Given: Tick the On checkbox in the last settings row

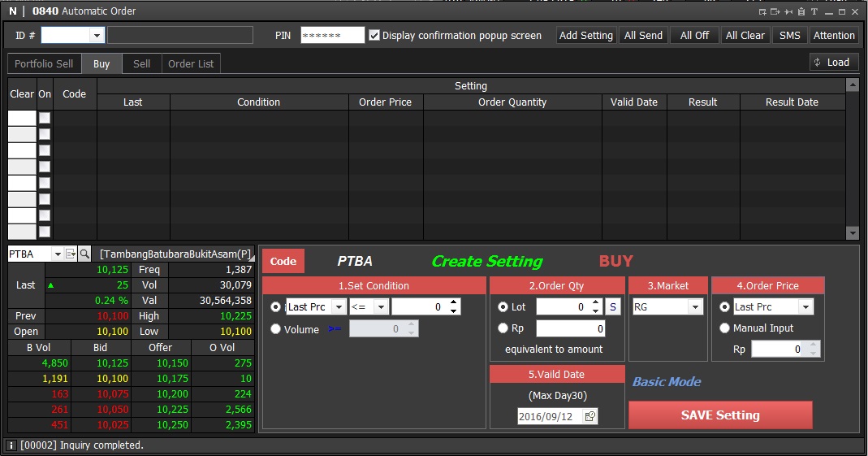Looking at the screenshot, I should [x=45, y=232].
